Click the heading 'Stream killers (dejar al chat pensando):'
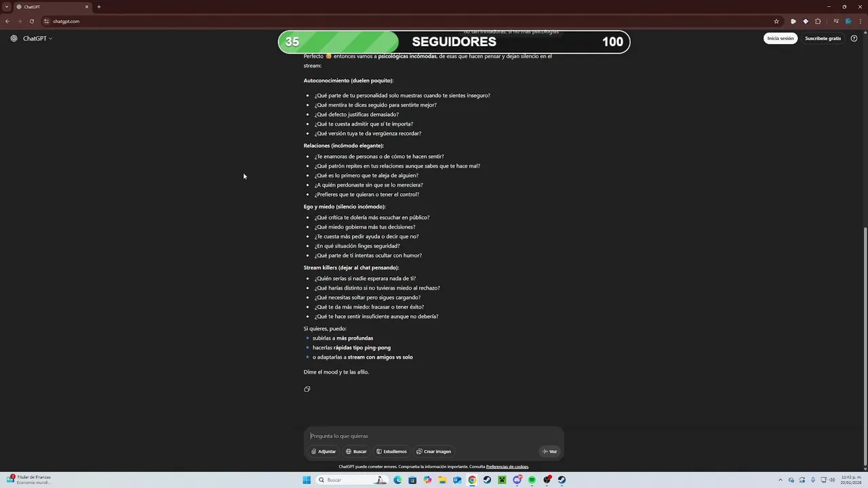868x488 pixels. click(x=351, y=268)
